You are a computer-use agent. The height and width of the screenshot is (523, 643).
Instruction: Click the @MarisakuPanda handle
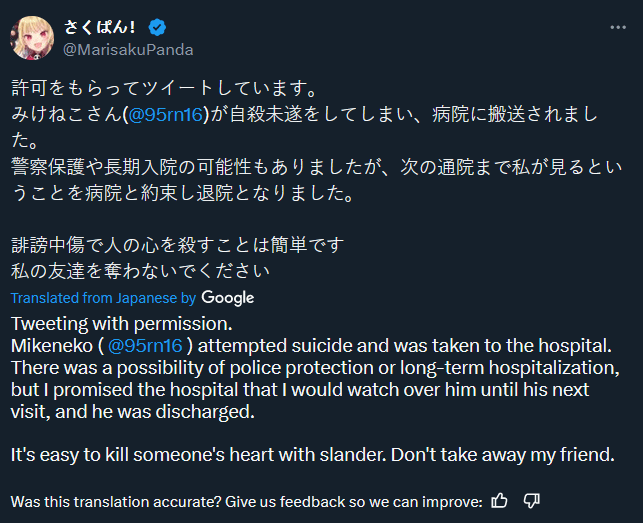point(128,50)
